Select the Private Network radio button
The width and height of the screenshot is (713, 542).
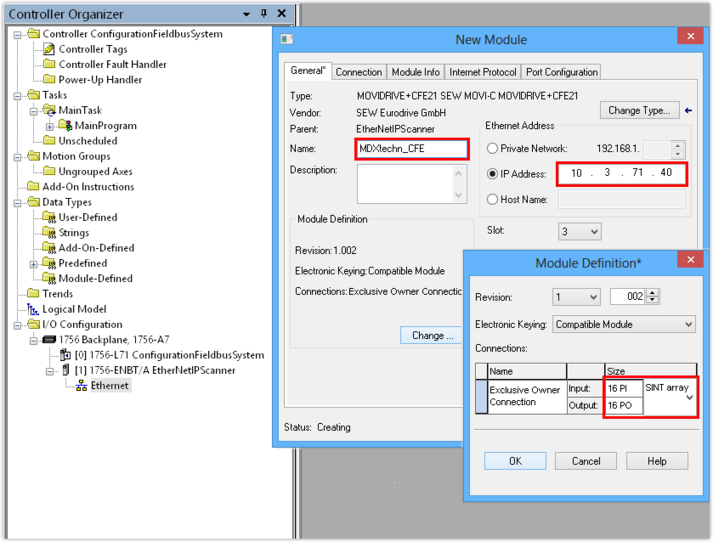492,149
